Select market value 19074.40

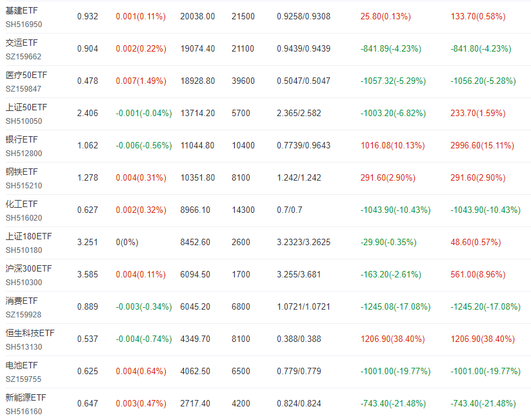click(x=197, y=49)
